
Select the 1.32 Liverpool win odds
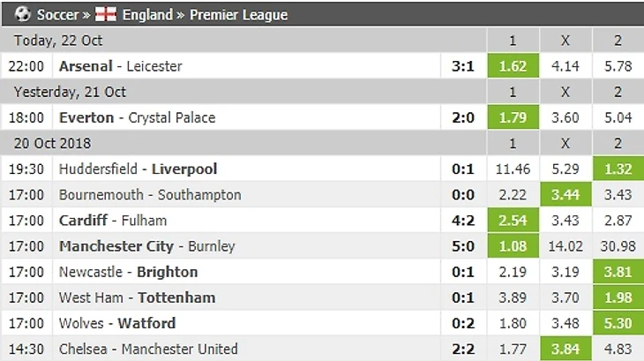pyautogui.click(x=617, y=169)
